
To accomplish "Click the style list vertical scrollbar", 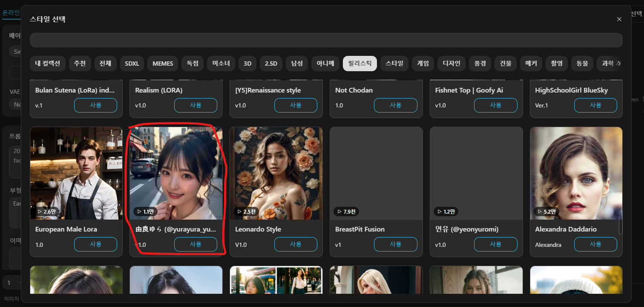I will pyautogui.click(x=621, y=223).
